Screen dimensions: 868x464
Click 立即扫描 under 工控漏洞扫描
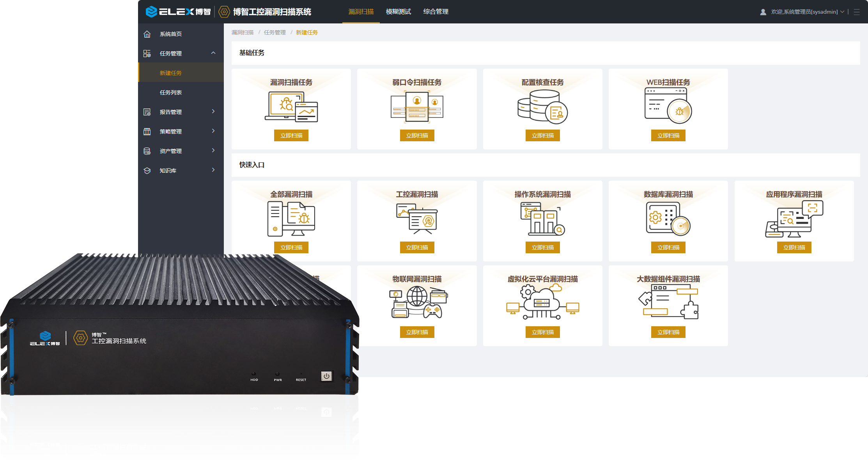[x=417, y=247]
